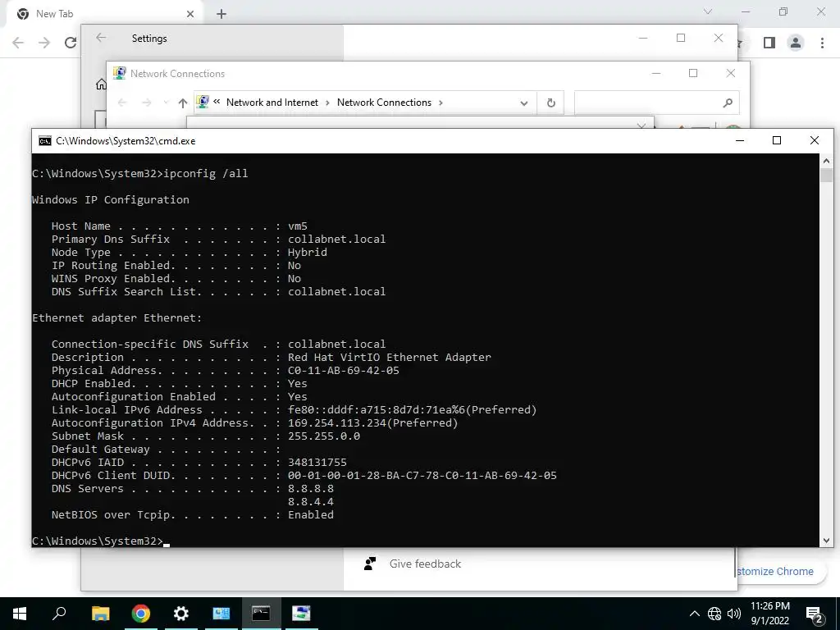Switch to Chrome in taskbar

pos(141,614)
